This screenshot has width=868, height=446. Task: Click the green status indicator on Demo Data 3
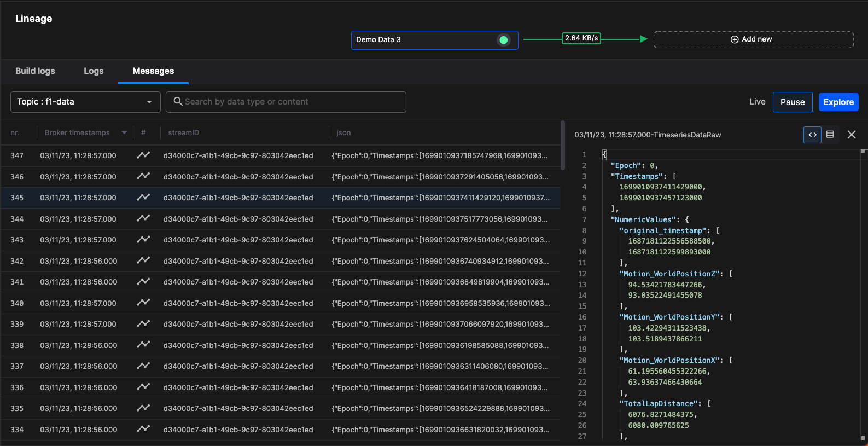click(x=503, y=40)
